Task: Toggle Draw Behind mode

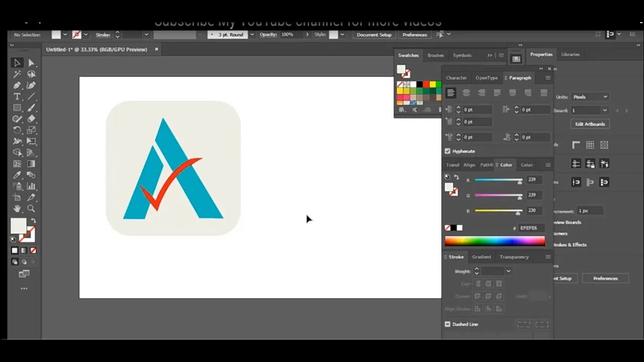Action: click(x=24, y=262)
